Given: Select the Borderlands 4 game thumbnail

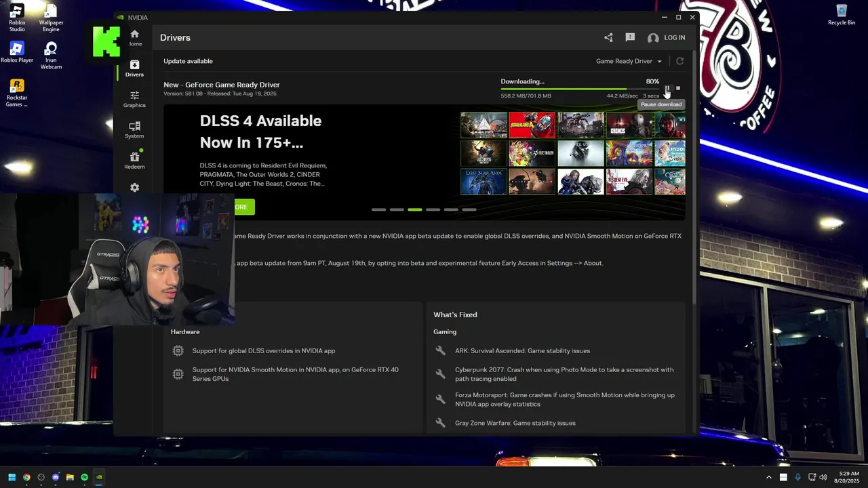Looking at the screenshot, I should pyautogui.click(x=532, y=125).
